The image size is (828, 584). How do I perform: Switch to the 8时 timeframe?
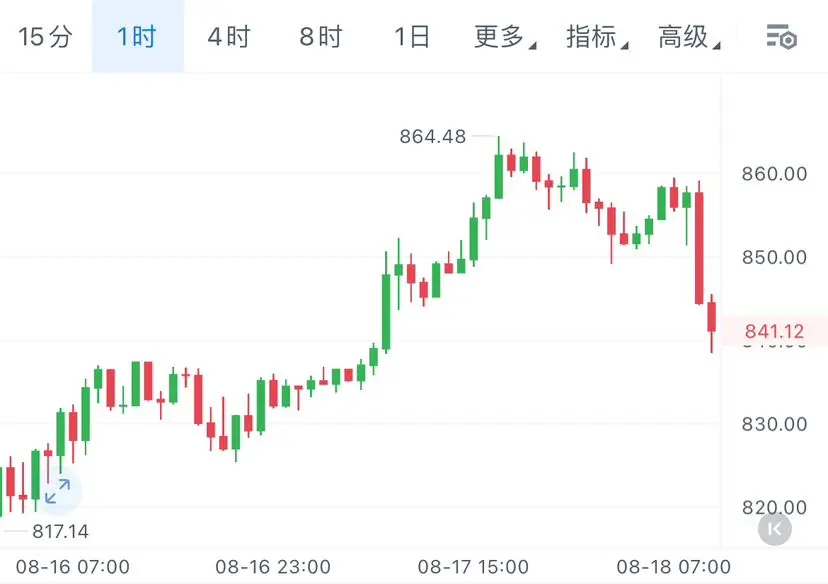(321, 37)
